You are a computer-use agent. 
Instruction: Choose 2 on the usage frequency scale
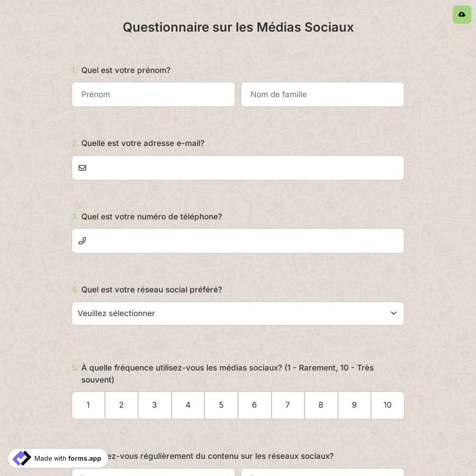click(x=121, y=405)
